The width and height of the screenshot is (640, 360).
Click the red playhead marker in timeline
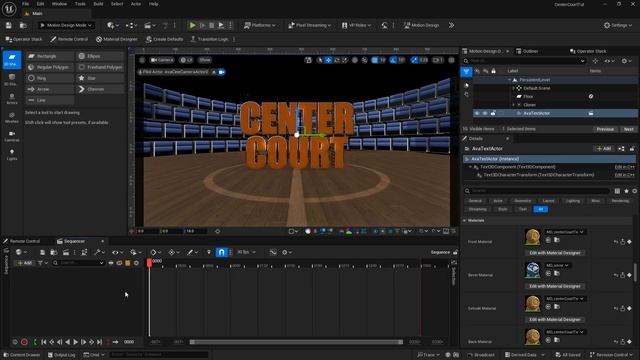coord(149,262)
